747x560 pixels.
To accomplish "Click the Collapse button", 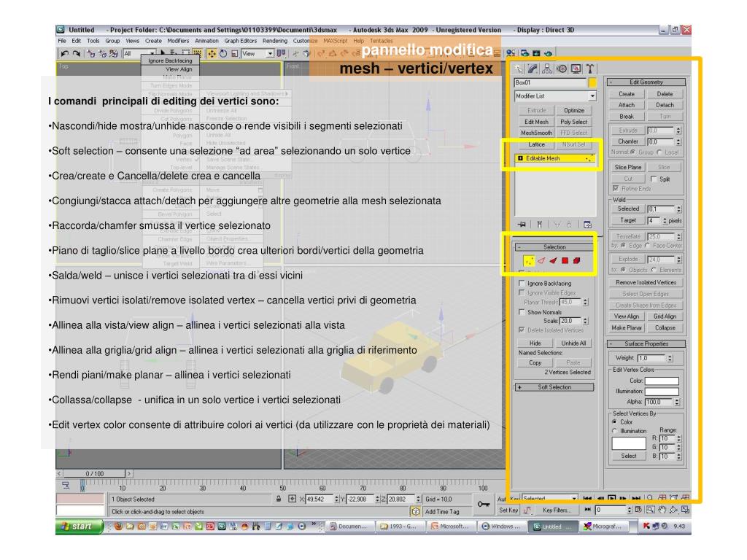I will 665,328.
